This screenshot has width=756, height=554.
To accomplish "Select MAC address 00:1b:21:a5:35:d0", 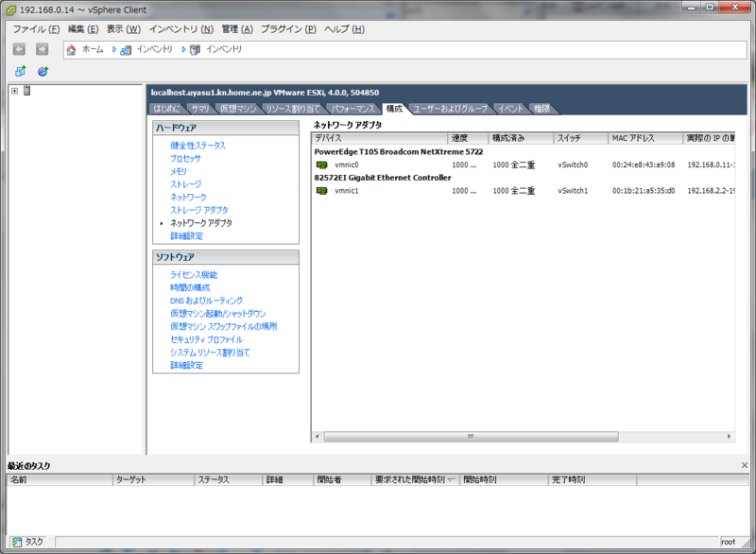I will pyautogui.click(x=644, y=191).
